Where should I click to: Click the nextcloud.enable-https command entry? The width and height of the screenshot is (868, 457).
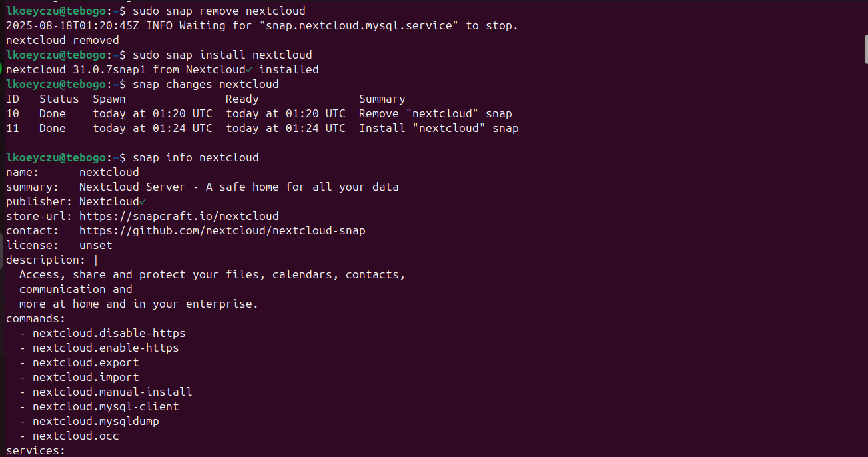106,348
